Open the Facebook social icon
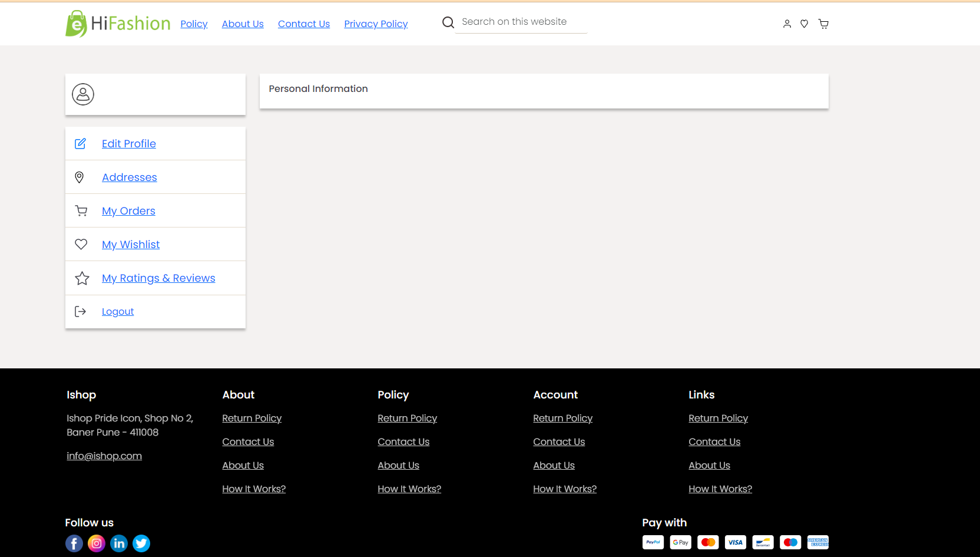 pos(74,543)
